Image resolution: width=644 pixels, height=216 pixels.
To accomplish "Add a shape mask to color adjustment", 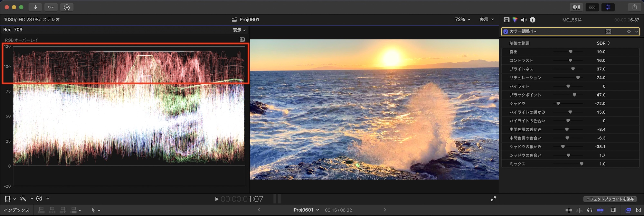I will click(608, 31).
